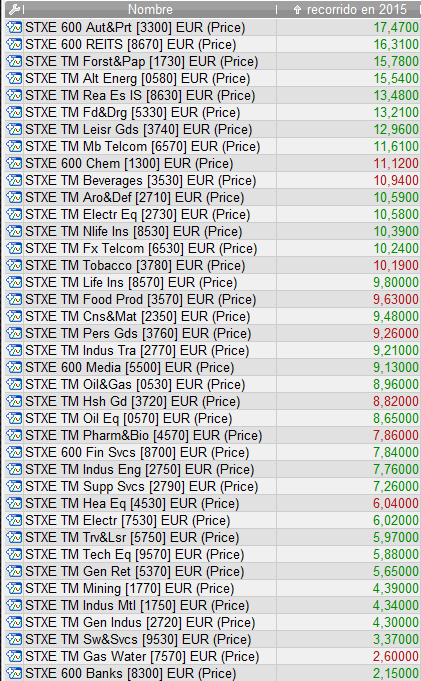Click chart icon beside STXE TM Pharm&Bio row
421x681 pixels.
click(14, 435)
